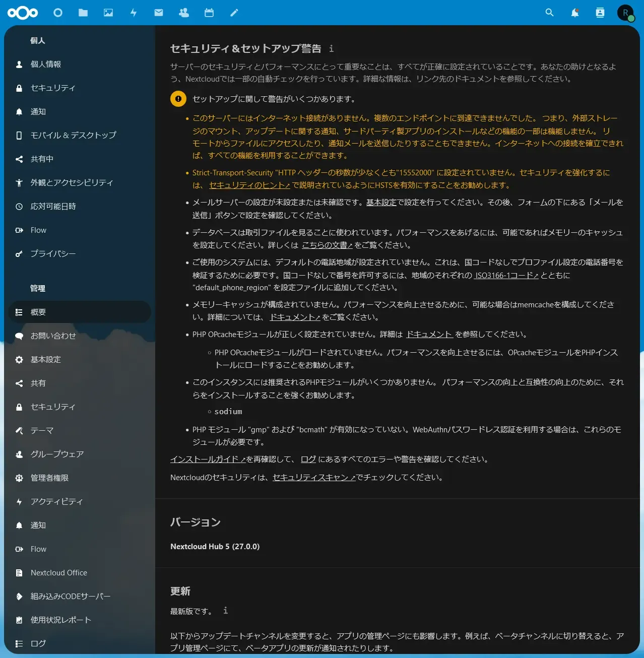Open 基本設定 in the sidebar

[x=80, y=359]
